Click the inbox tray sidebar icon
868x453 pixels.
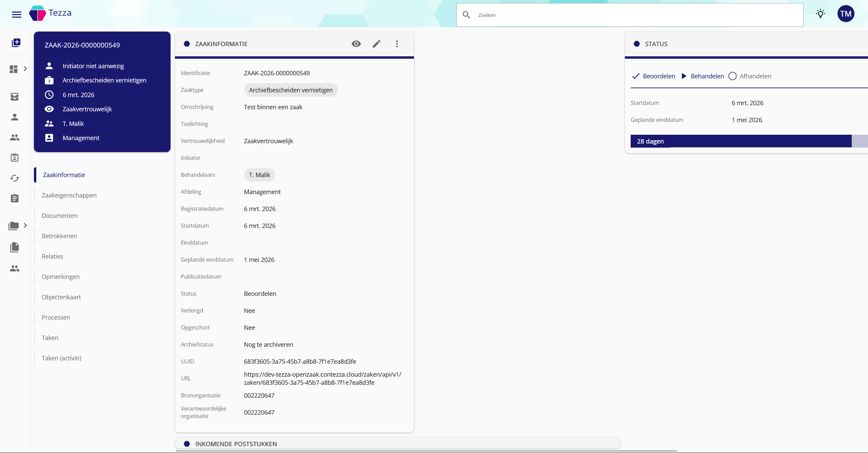(15, 97)
